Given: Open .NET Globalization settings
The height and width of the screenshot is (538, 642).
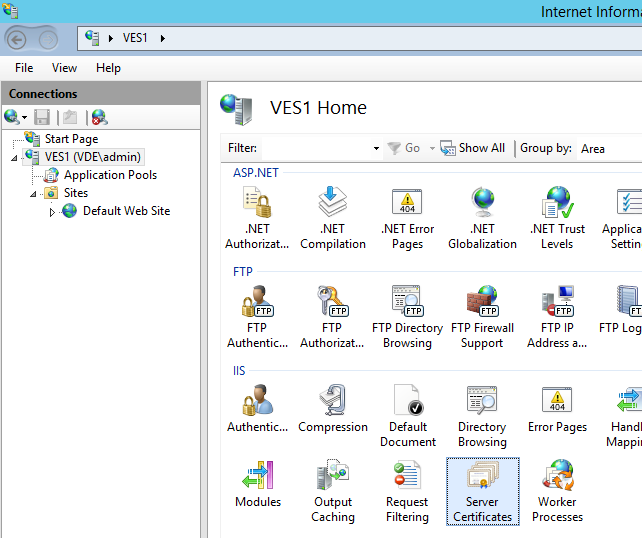Looking at the screenshot, I should click(482, 217).
